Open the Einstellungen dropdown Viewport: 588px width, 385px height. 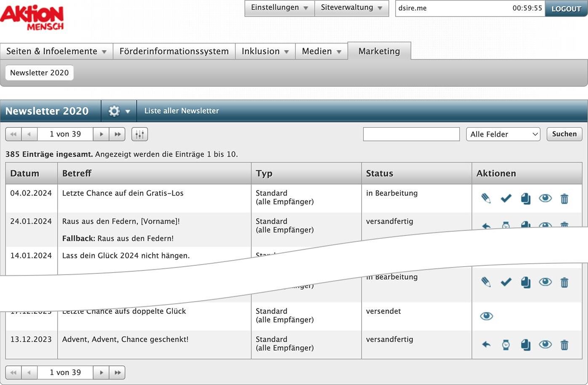(x=279, y=8)
